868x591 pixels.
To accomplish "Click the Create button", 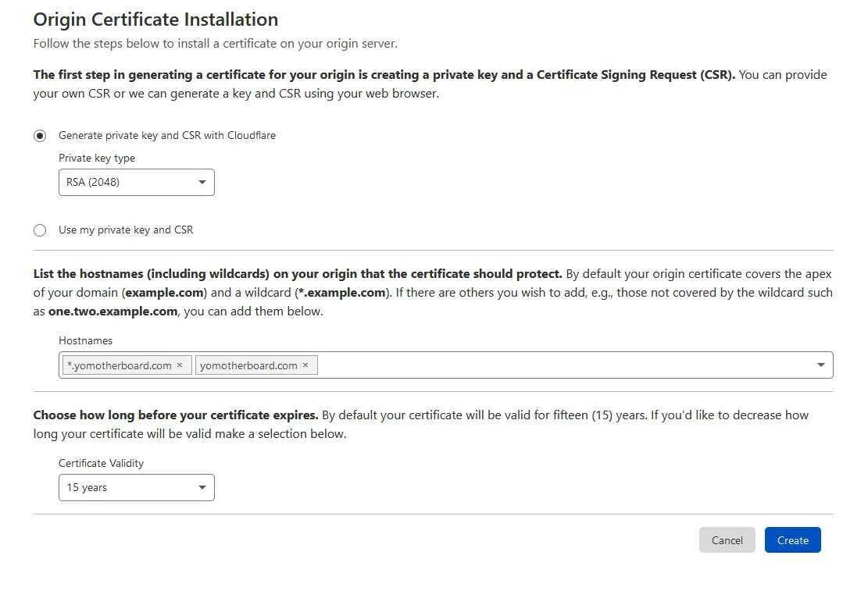I will [792, 540].
